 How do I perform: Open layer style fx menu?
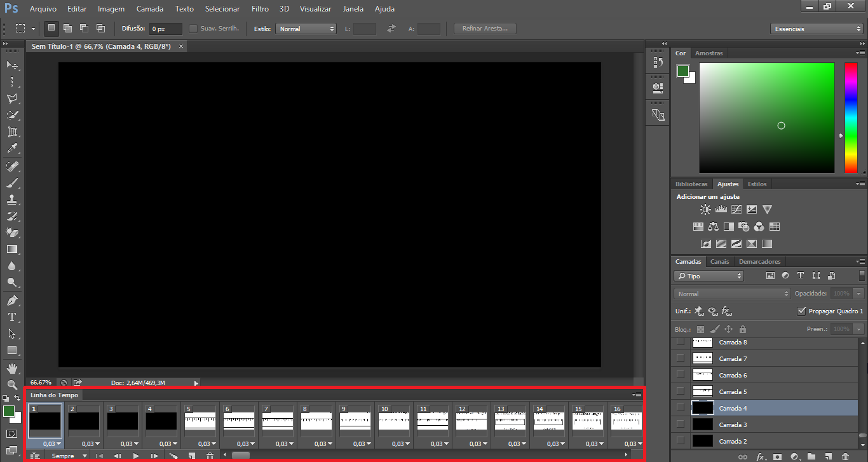pos(759,456)
